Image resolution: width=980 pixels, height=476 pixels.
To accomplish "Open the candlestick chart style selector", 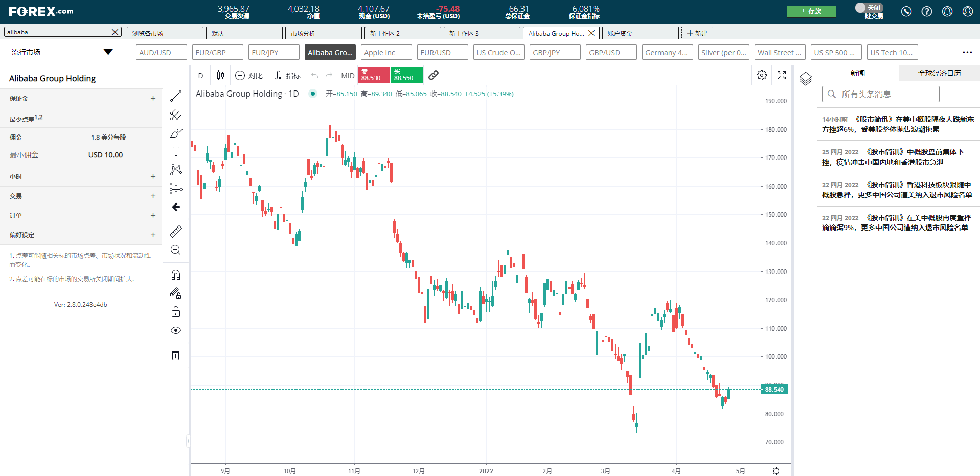I will coord(220,76).
